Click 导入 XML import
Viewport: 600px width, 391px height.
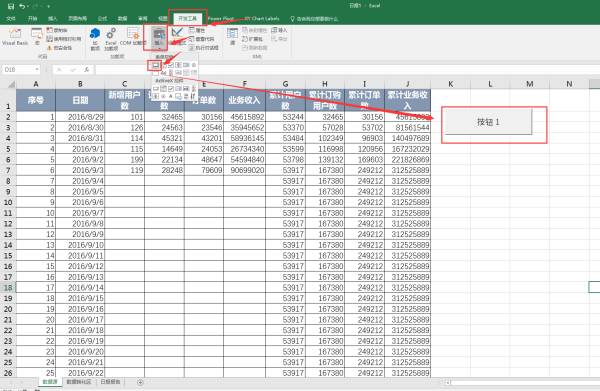(x=279, y=30)
